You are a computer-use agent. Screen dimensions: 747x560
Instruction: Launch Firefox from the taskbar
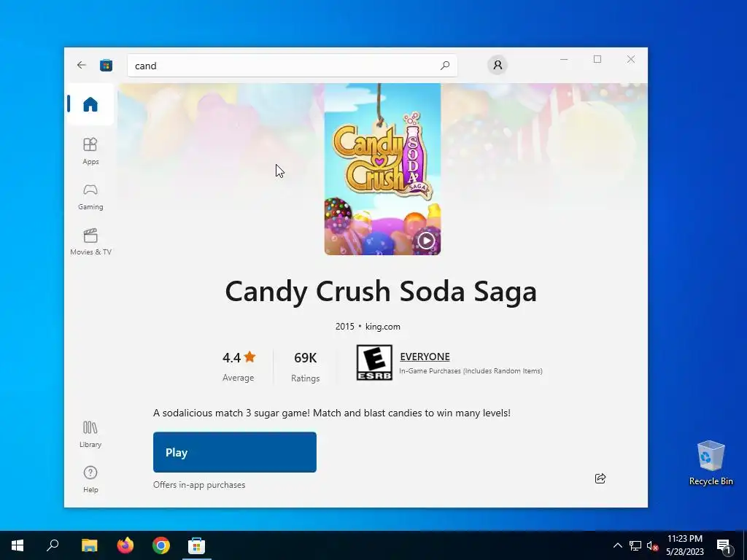(125, 545)
